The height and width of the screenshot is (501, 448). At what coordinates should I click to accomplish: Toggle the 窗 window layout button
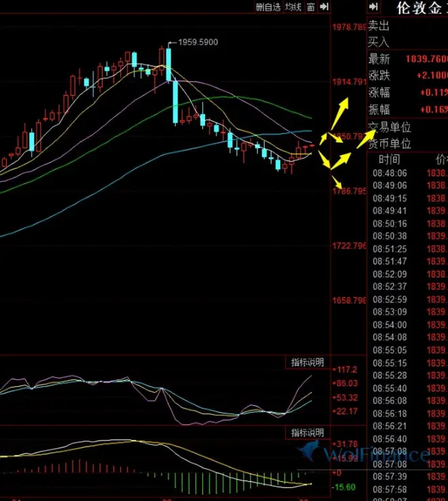click(x=310, y=7)
